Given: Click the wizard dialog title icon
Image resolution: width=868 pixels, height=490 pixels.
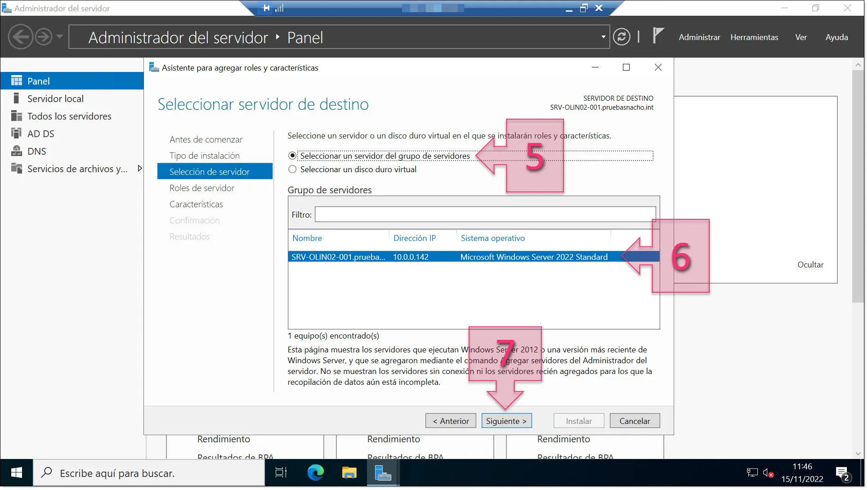Looking at the screenshot, I should [x=154, y=67].
